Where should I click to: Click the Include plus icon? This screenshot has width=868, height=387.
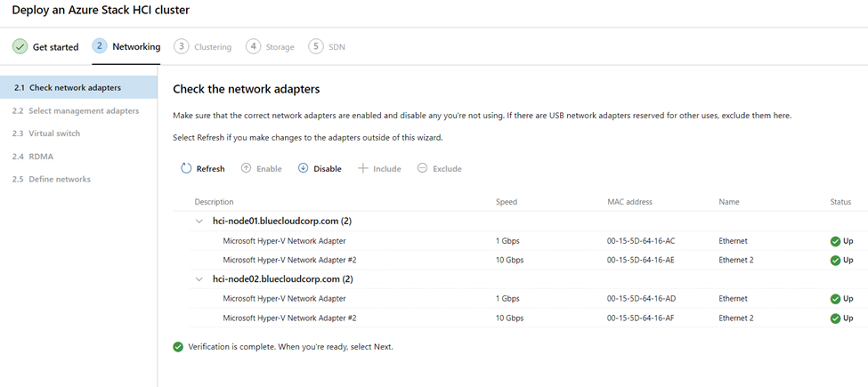(x=363, y=169)
